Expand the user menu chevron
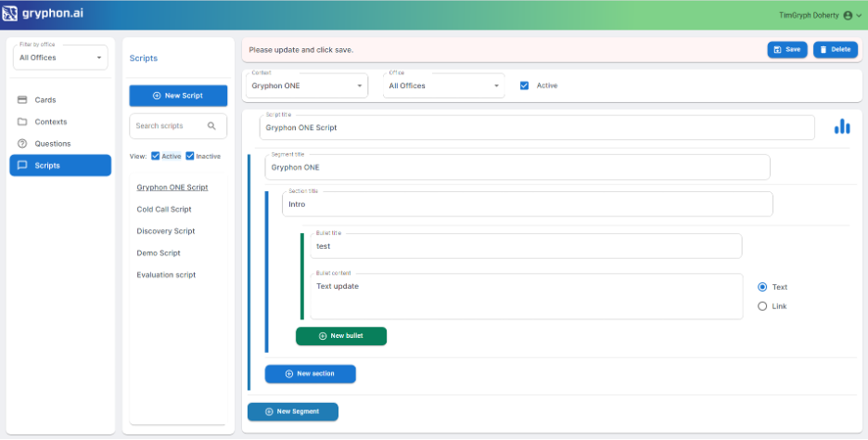Viewport: 868px width, 440px height. point(859,16)
